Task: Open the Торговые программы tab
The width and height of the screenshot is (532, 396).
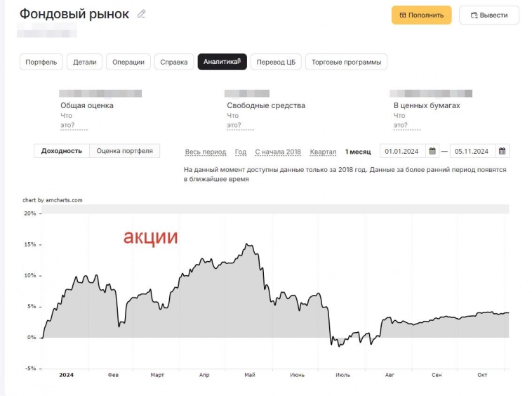Action: (346, 62)
